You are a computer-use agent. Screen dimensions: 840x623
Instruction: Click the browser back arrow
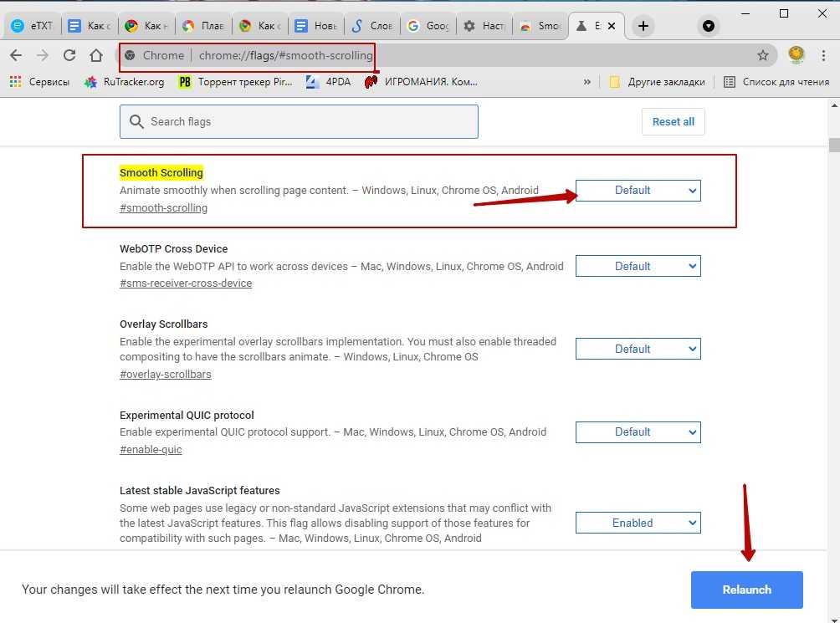coord(15,55)
